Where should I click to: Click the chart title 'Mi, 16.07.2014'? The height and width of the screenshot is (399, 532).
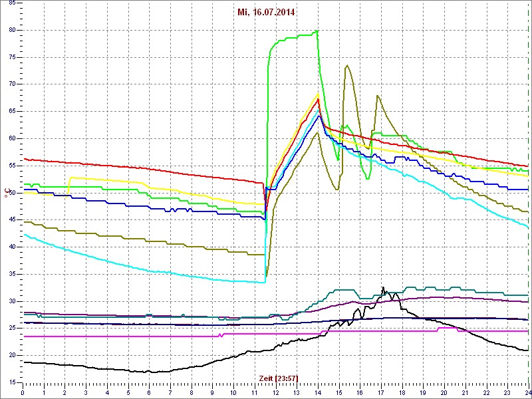(x=266, y=12)
